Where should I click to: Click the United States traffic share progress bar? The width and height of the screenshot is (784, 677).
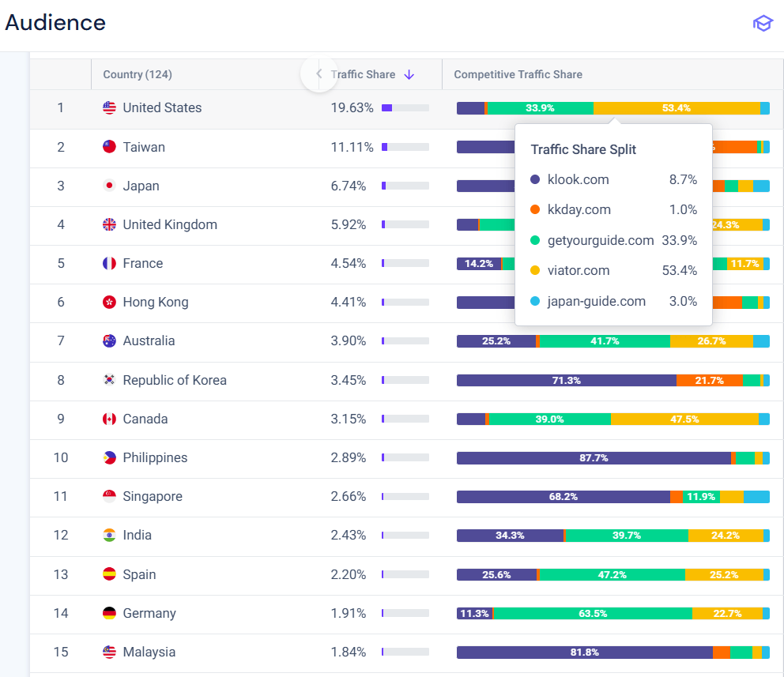405,108
